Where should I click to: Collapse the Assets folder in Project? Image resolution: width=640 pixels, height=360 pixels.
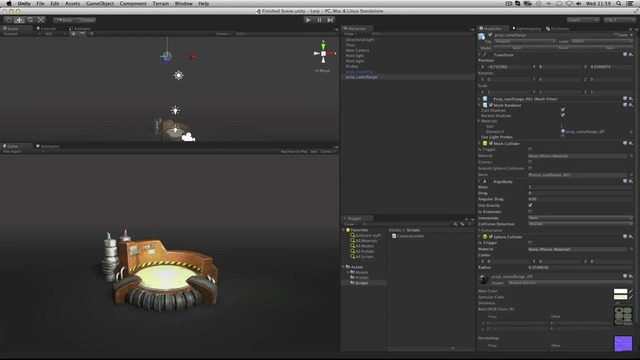click(344, 267)
